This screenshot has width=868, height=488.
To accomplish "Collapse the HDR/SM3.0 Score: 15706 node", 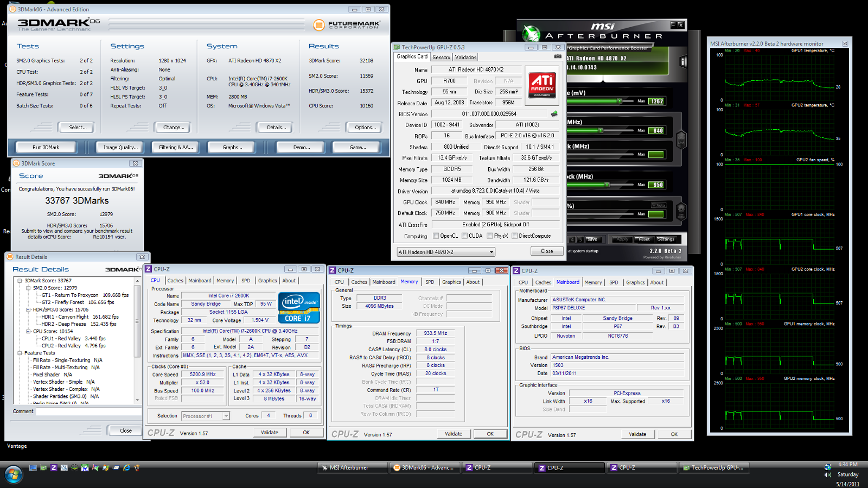I will coord(28,309).
